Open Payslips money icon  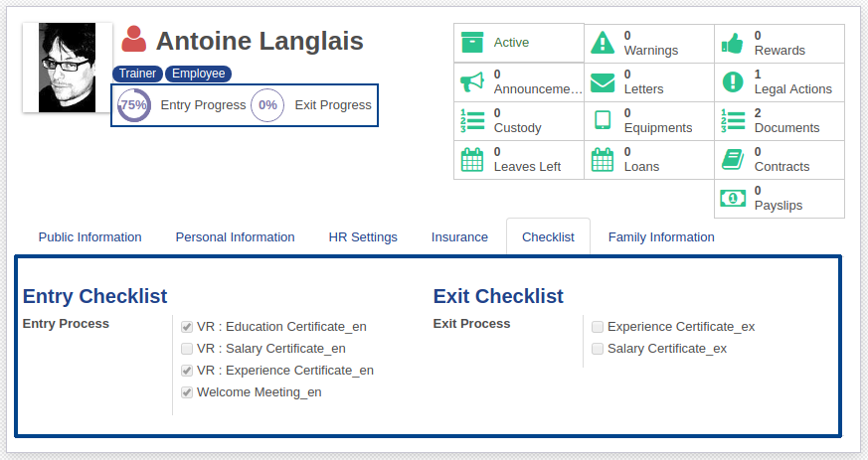coord(733,198)
